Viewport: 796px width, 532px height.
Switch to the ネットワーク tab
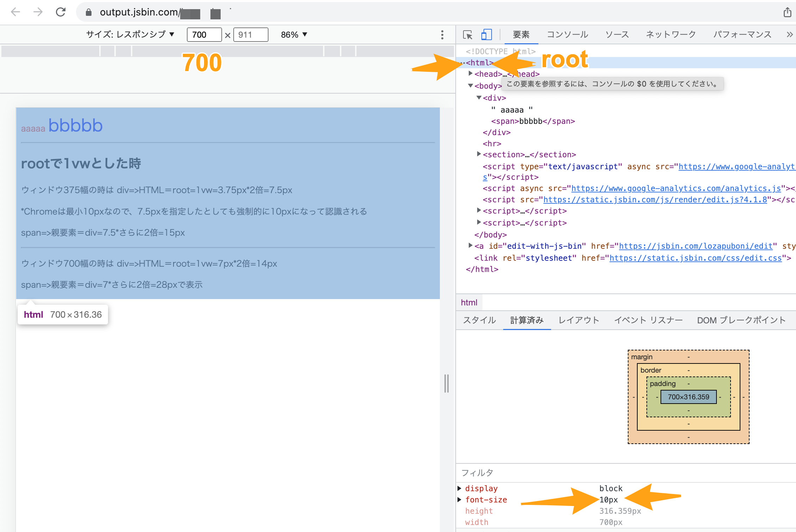(x=671, y=34)
